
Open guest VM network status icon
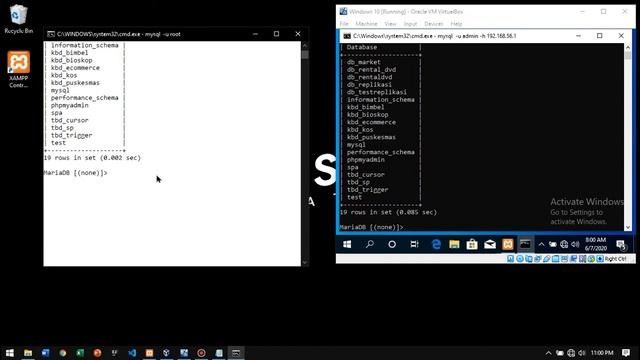click(564, 244)
